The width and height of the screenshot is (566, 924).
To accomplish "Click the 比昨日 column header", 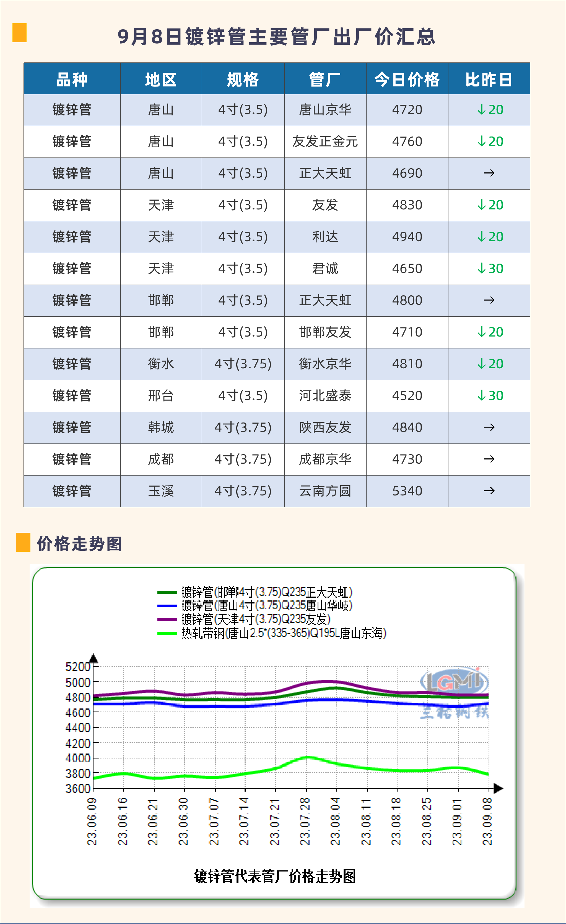I will click(489, 80).
